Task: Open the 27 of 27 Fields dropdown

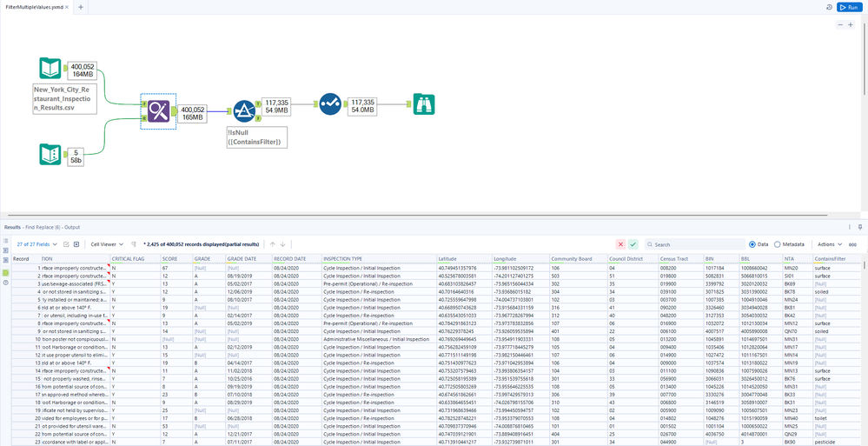Action: pyautogui.click(x=36, y=243)
